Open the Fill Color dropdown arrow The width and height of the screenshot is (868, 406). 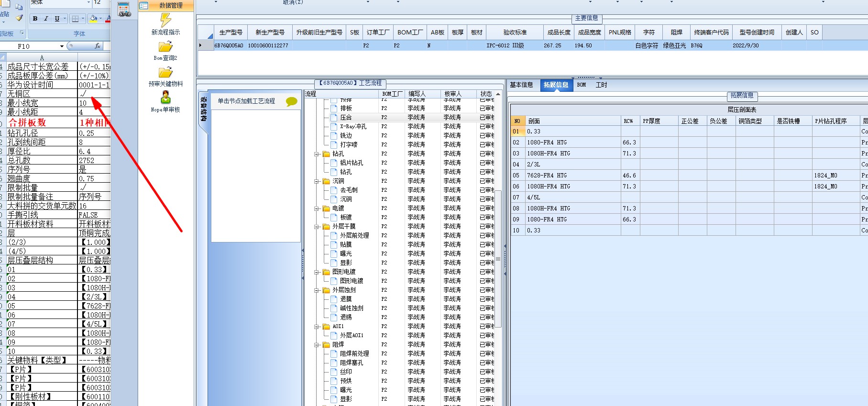pos(100,19)
